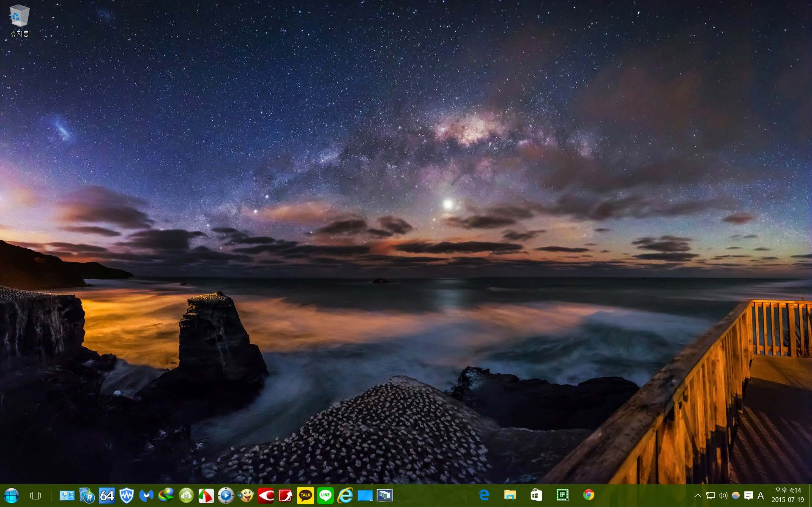812x507 pixels.
Task: Open the clock showing 오후 4:14
Action: click(x=788, y=495)
